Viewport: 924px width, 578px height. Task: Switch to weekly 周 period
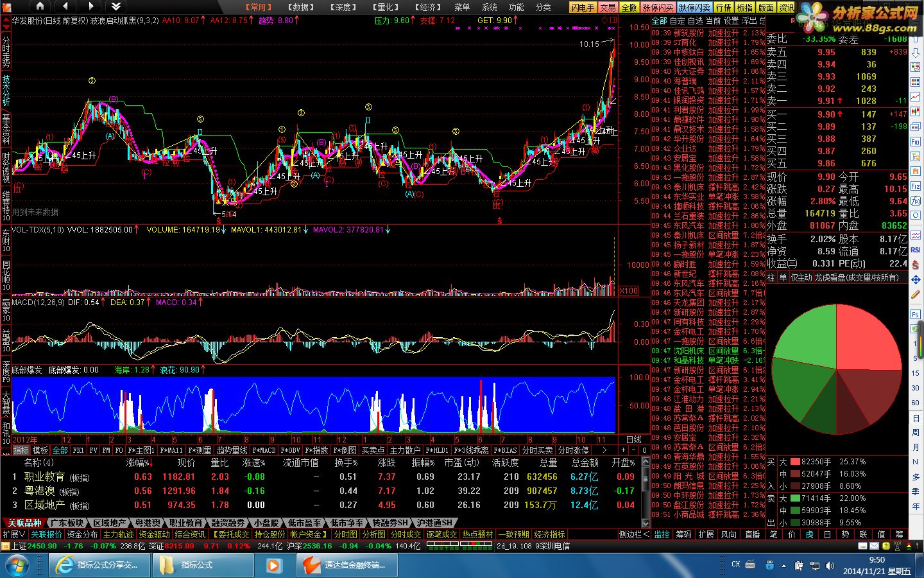pos(916,432)
